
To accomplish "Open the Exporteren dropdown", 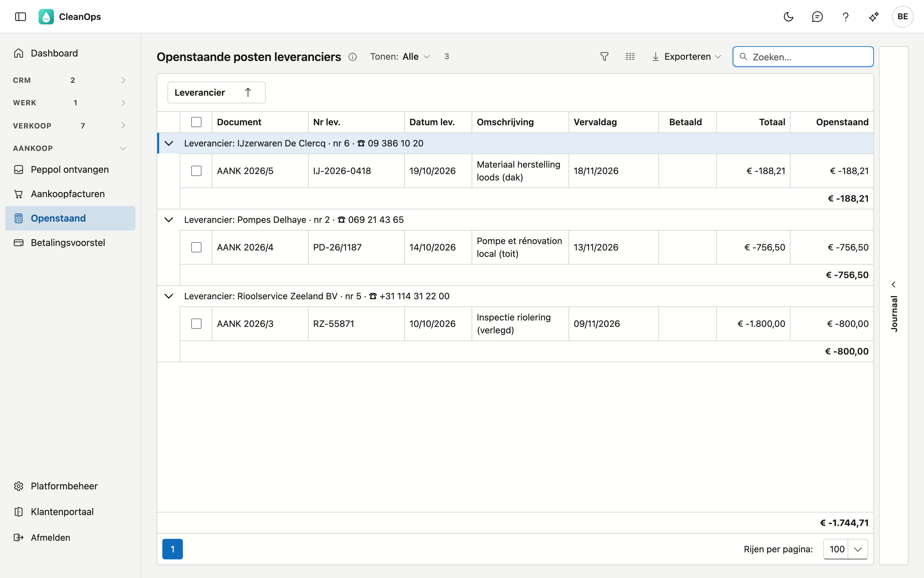I will [x=687, y=57].
